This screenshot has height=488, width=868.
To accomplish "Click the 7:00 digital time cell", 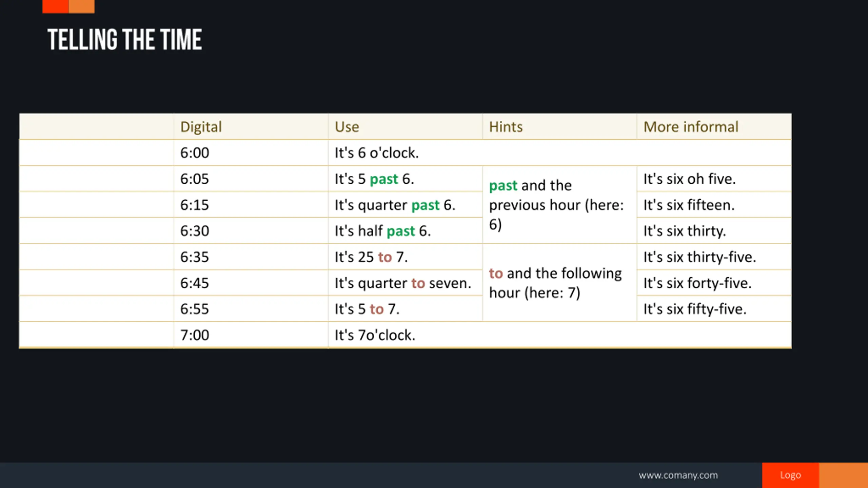I will (x=251, y=335).
